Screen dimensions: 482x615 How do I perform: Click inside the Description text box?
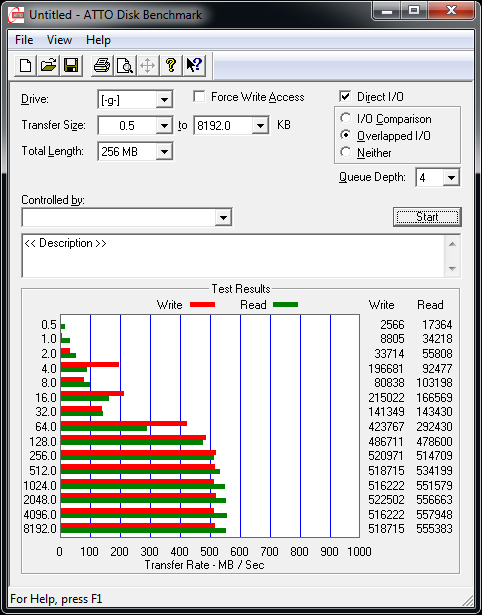click(x=233, y=256)
